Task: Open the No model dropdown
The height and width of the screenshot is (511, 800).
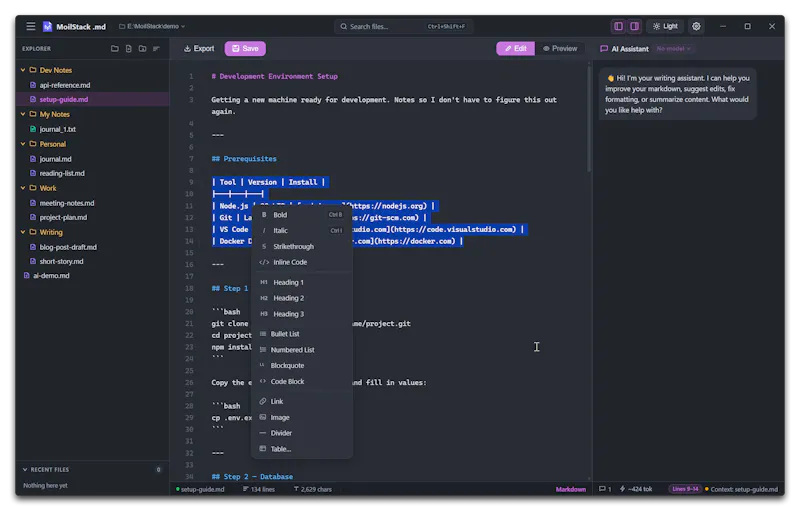Action: tap(673, 49)
